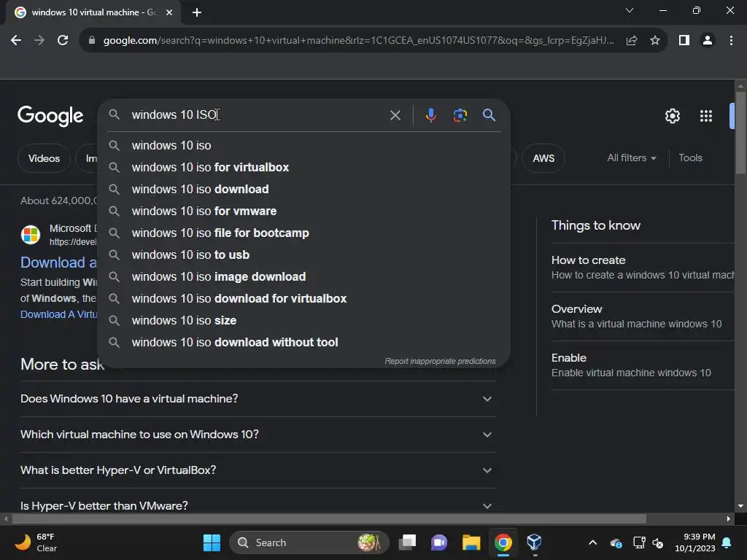Open notifications bell in tray
Image resolution: width=747 pixels, height=560 pixels.
click(727, 542)
